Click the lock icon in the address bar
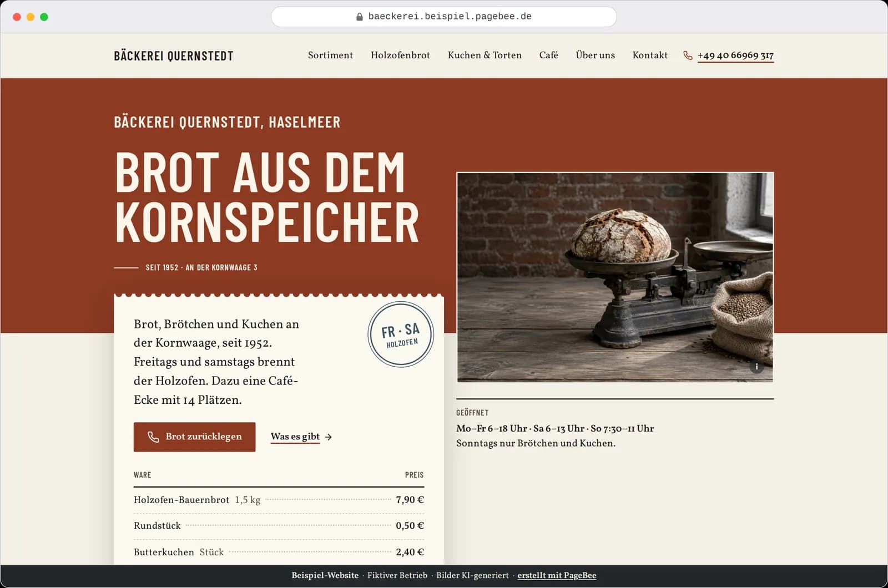The image size is (888, 588). [360, 17]
